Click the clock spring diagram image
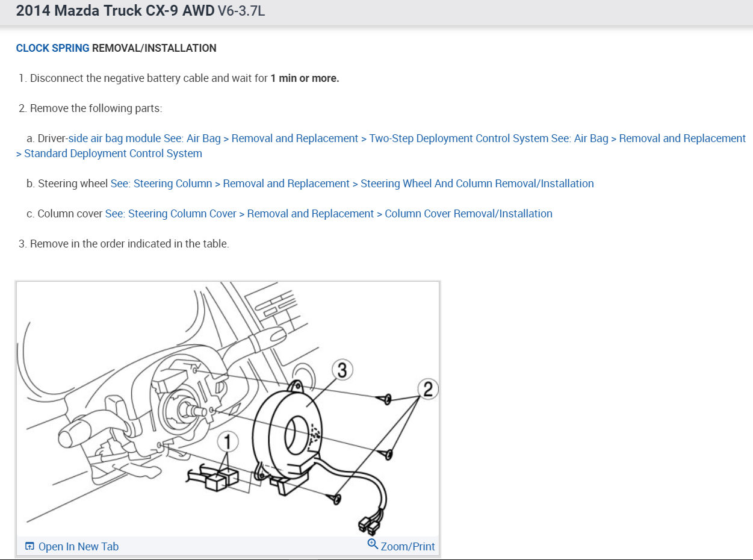Image resolution: width=753 pixels, height=560 pixels. pos(228,409)
